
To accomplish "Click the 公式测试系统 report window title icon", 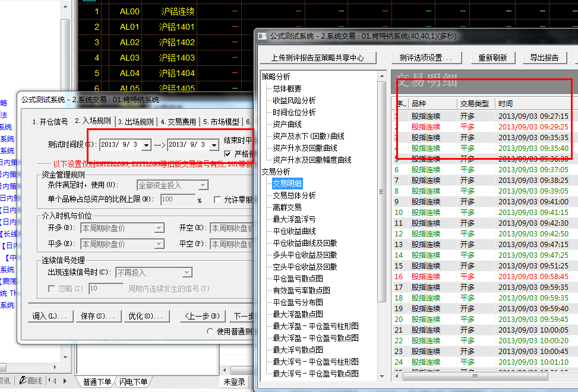I will click(263, 36).
